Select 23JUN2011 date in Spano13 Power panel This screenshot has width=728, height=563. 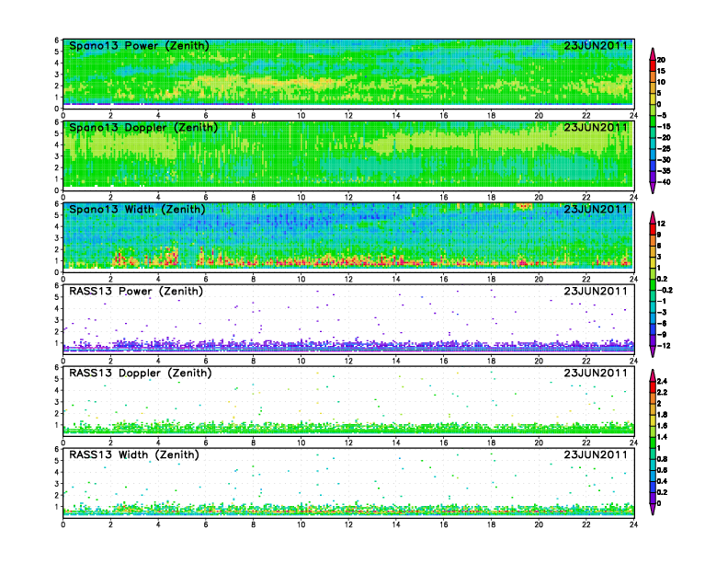[596, 46]
